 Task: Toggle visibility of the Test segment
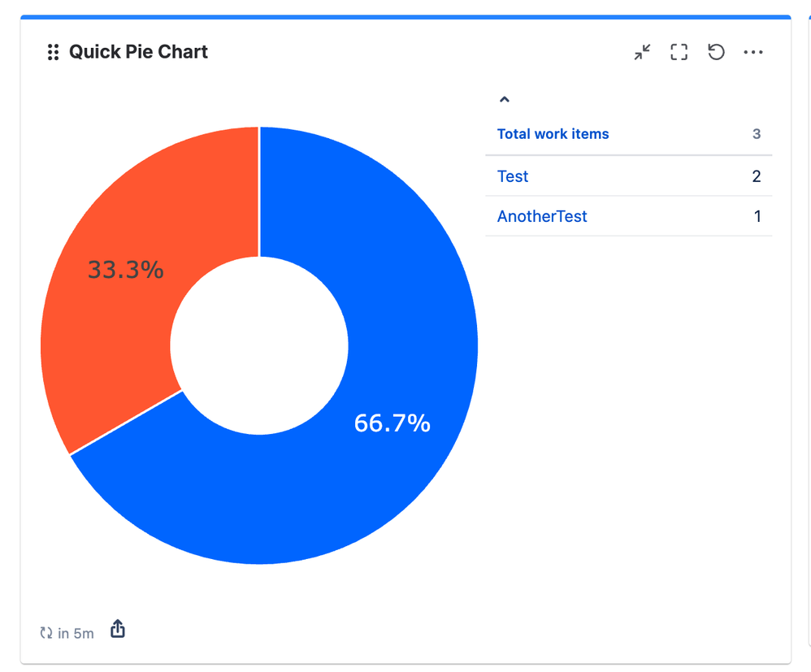pos(513,176)
